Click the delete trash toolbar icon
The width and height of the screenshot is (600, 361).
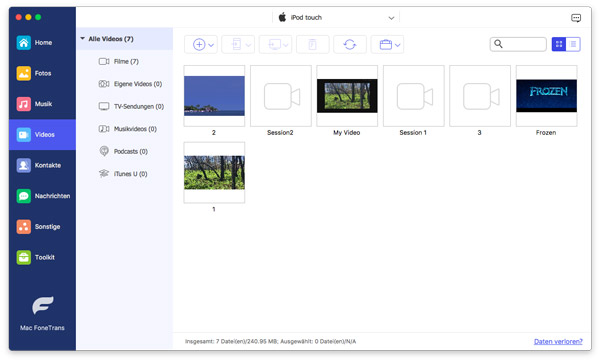click(x=312, y=44)
